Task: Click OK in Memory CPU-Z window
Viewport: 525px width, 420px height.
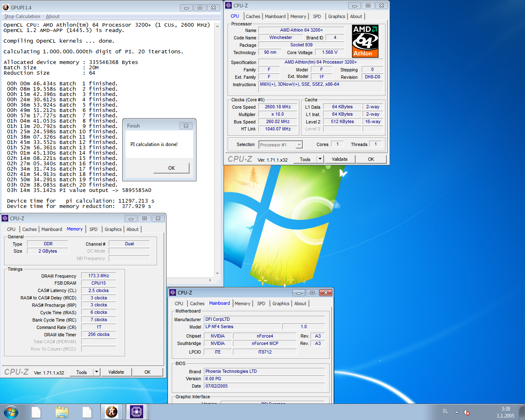Action: [147, 372]
